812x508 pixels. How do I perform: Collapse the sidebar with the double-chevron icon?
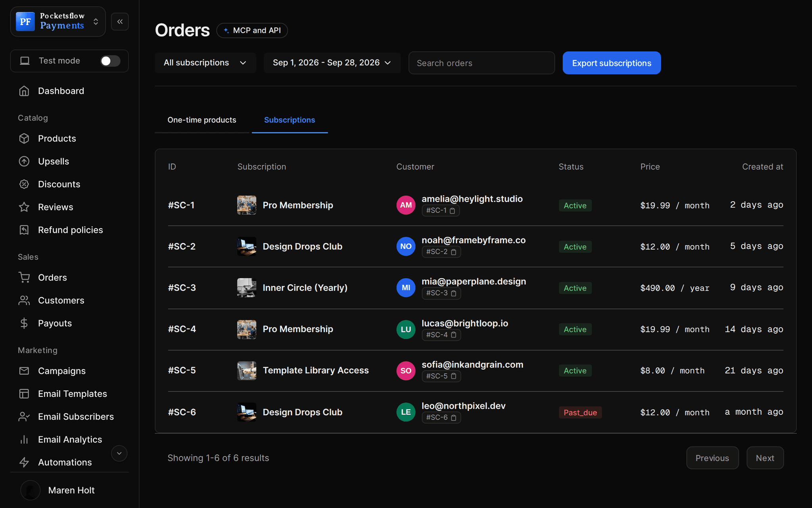pyautogui.click(x=120, y=21)
